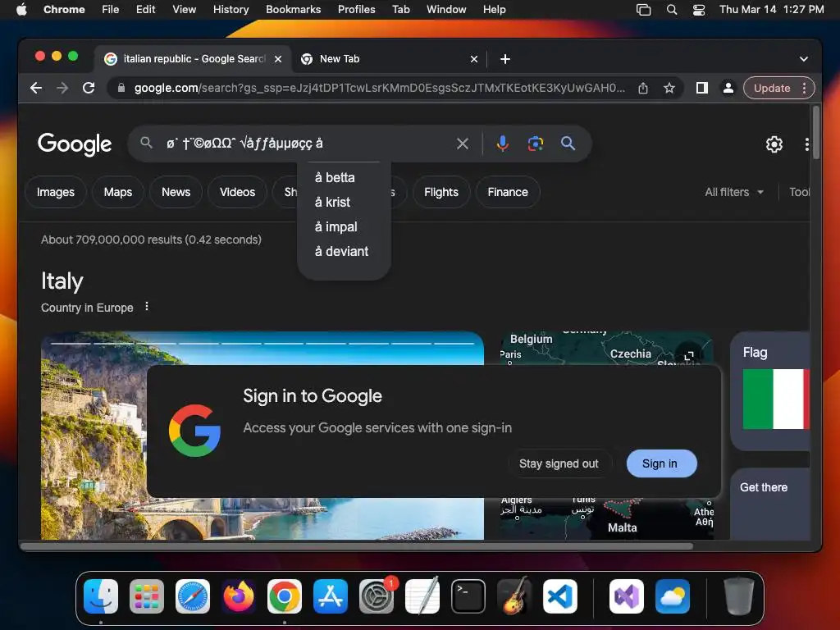
Task: Reload the current page
Action: 89,88
